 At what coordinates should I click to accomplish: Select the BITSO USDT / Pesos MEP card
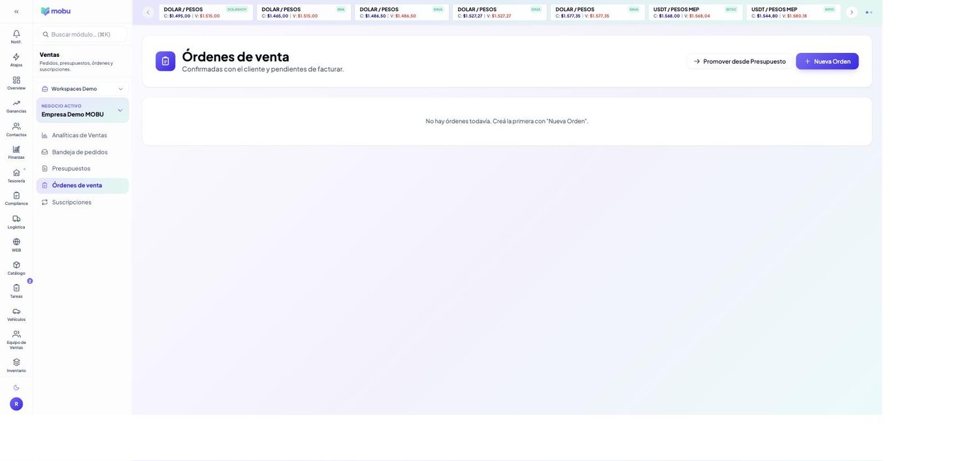695,12
